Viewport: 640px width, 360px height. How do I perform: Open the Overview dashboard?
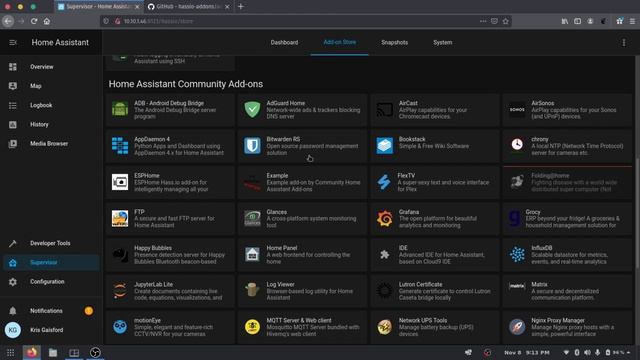click(x=51, y=67)
